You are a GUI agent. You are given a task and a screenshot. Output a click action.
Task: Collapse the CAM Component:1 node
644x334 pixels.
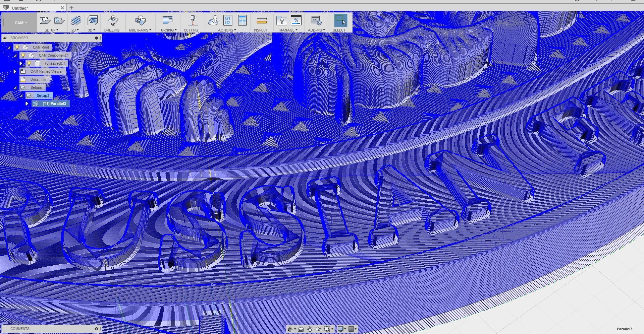click(15, 56)
